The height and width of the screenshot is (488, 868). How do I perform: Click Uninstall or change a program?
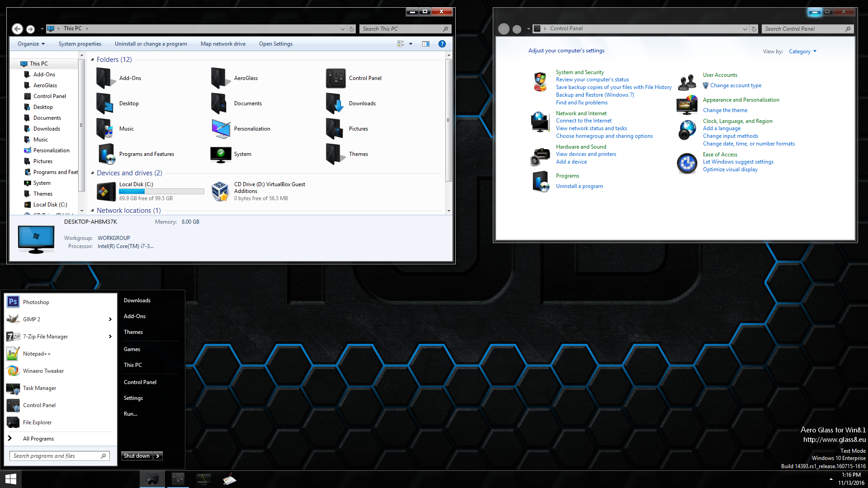point(151,44)
